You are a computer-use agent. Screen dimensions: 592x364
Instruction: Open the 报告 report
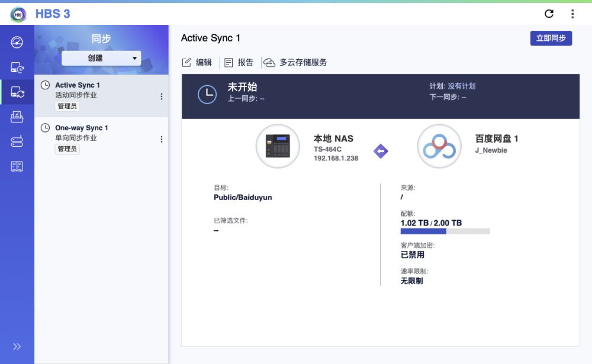point(239,62)
